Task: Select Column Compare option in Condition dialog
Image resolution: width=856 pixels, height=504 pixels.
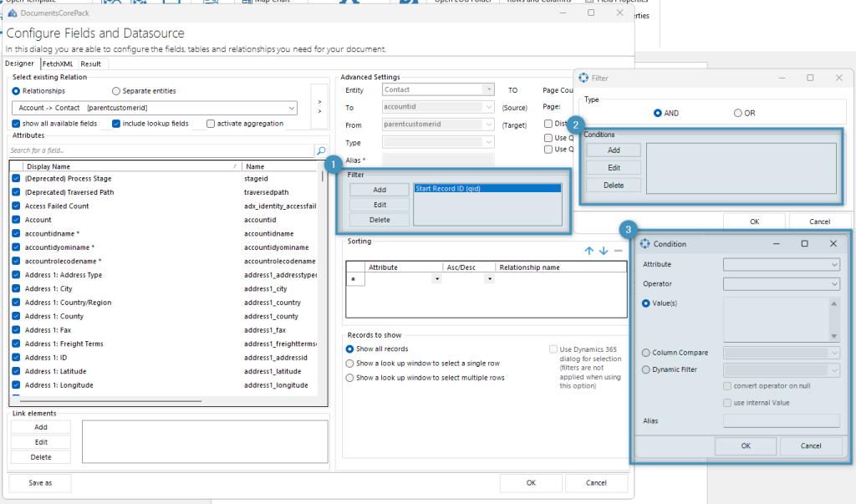Action: coord(646,353)
